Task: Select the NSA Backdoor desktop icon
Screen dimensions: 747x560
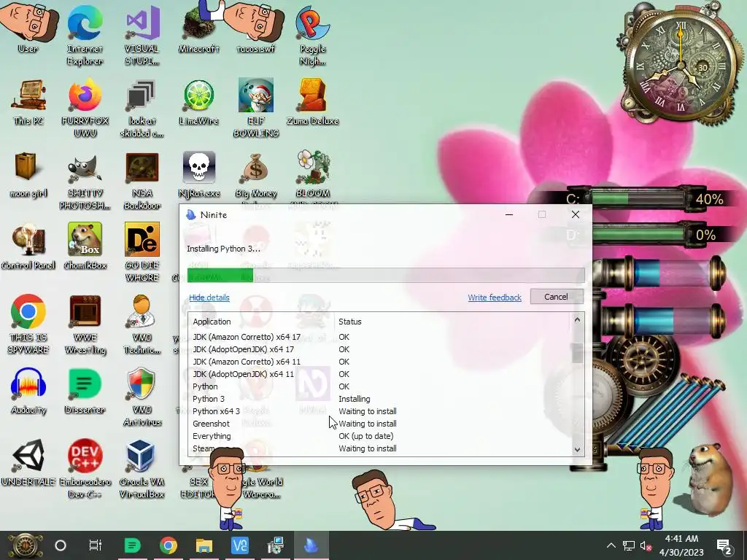Action: (142, 181)
